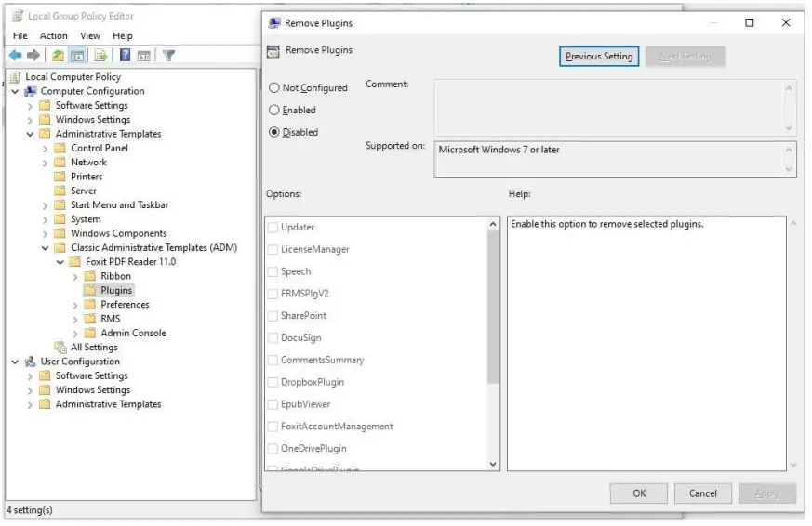Click the All Settings icon
The image size is (812, 526).
click(60, 348)
